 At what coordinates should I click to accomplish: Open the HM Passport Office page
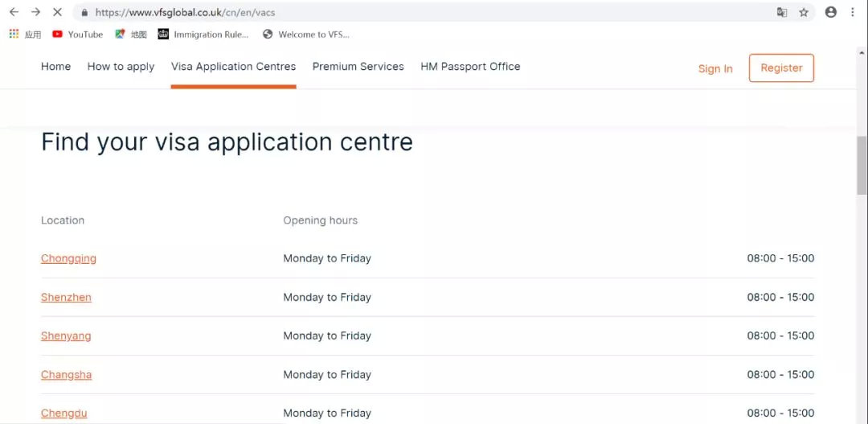tap(470, 67)
